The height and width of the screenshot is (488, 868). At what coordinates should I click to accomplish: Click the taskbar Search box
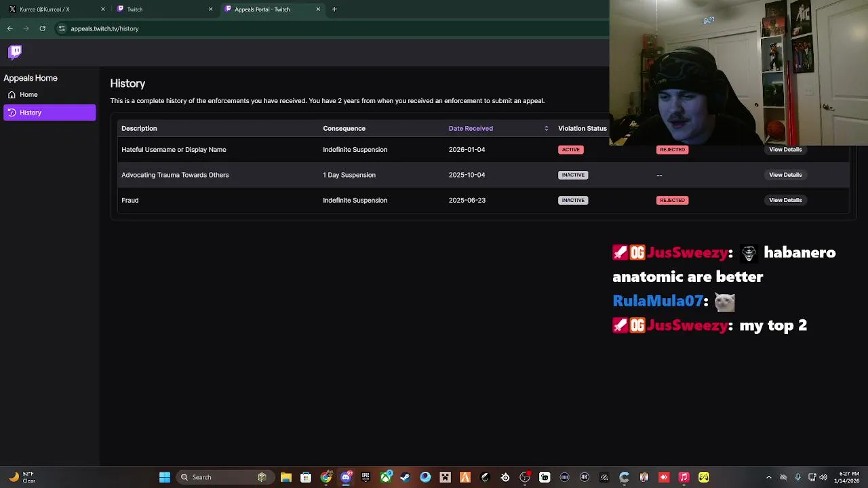click(225, 477)
